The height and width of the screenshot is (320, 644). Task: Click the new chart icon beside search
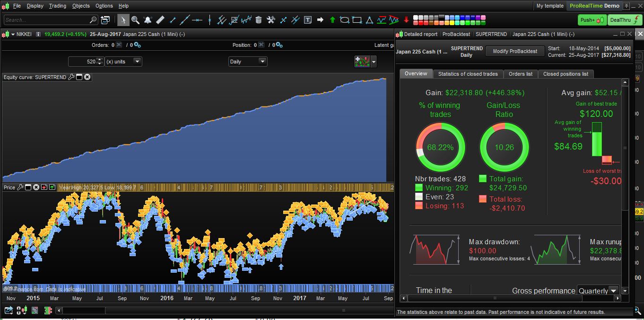tap(105, 20)
